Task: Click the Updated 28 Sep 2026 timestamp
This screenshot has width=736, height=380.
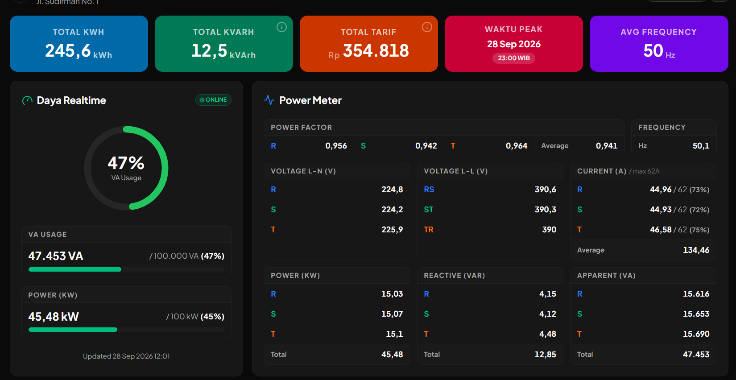Action: 126,356
